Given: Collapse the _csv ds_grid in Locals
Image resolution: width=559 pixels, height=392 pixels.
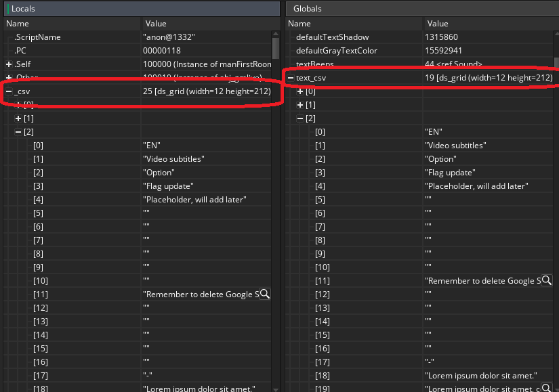Looking at the screenshot, I should (9, 91).
